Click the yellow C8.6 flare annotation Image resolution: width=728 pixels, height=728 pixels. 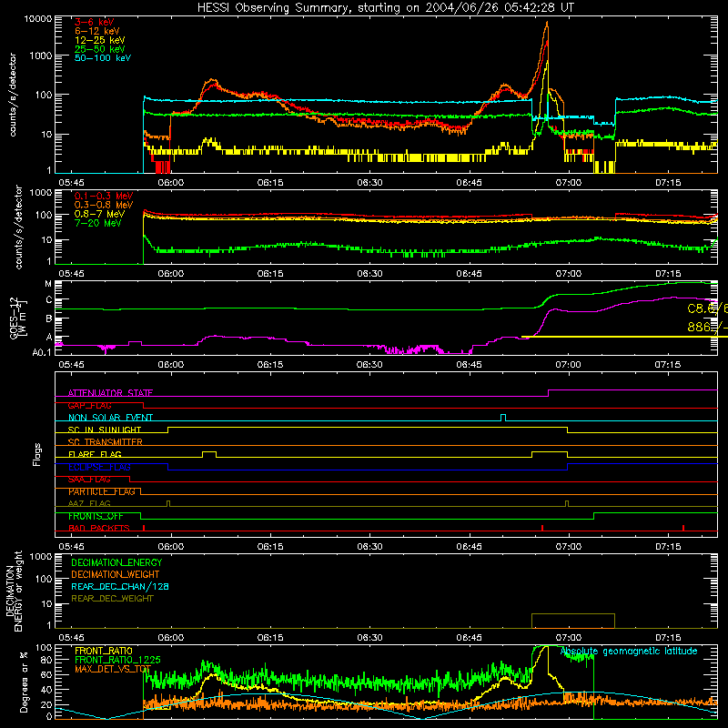point(707,308)
